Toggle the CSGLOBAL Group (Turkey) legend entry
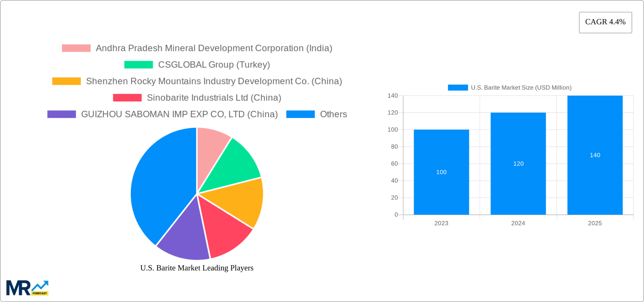This screenshot has height=302, width=644. [x=214, y=64]
